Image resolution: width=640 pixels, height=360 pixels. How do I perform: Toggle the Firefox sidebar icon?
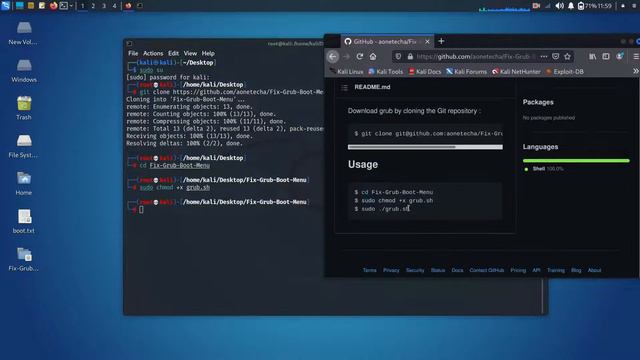point(606,57)
